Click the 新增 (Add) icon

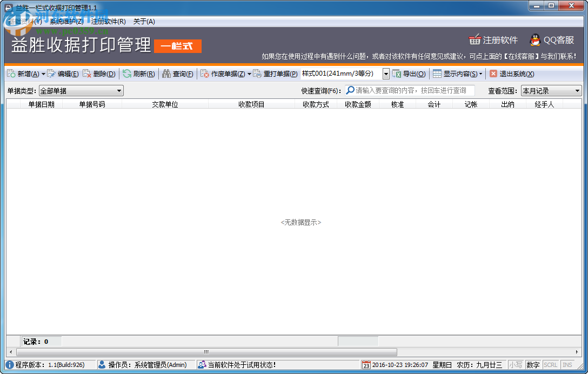pos(10,74)
